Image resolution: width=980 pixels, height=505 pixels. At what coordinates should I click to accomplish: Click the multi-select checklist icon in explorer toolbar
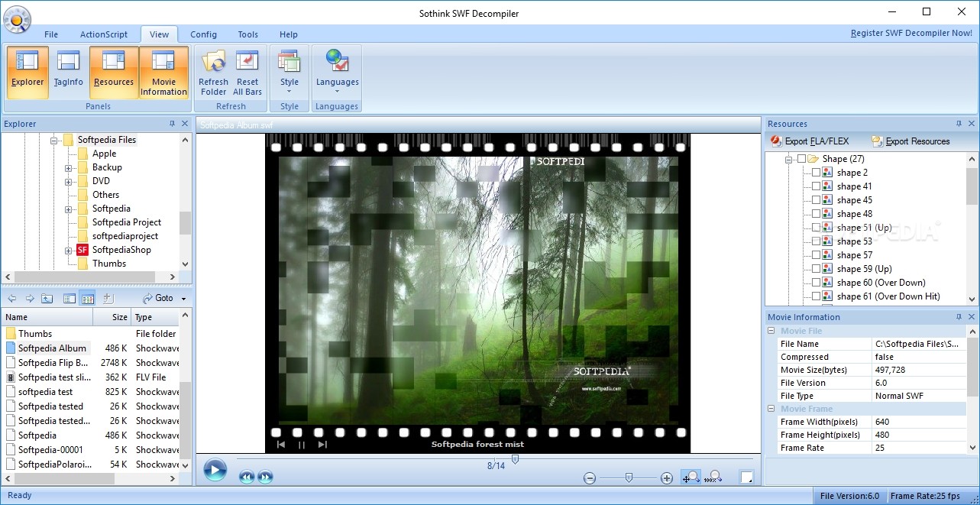point(108,299)
